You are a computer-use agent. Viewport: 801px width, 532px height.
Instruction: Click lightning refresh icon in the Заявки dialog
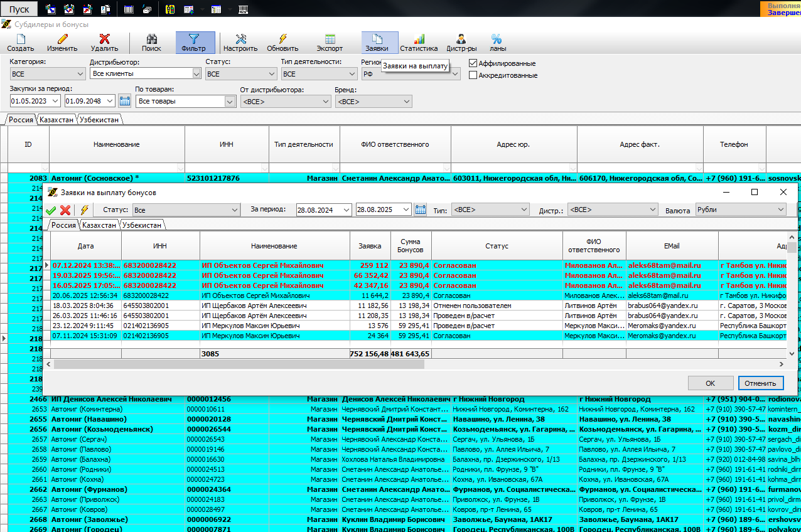click(x=84, y=210)
